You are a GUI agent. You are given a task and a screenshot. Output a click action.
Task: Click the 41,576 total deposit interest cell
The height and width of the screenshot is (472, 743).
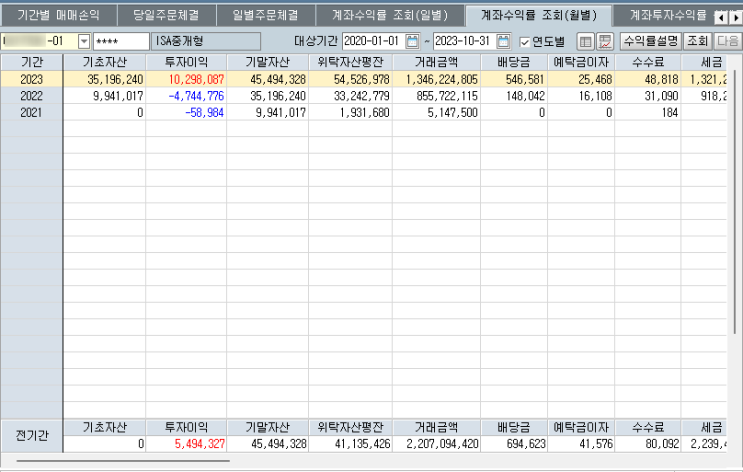(x=581, y=444)
